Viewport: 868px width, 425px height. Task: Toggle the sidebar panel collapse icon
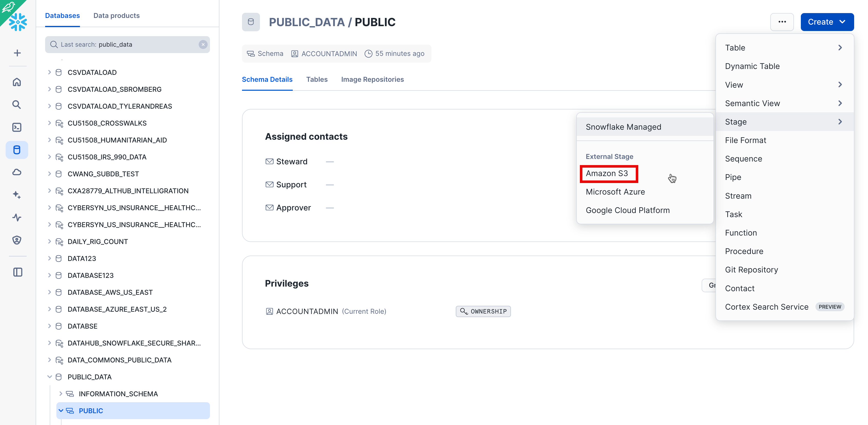point(17,272)
